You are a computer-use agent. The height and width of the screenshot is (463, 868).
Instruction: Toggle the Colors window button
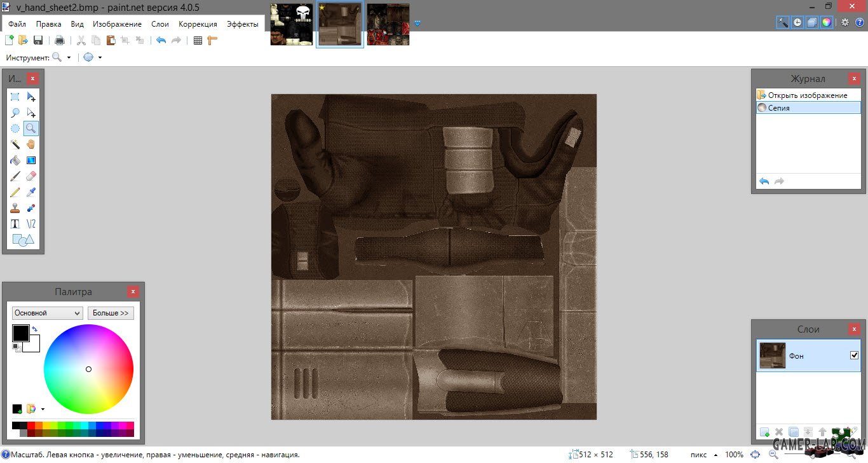(x=826, y=22)
